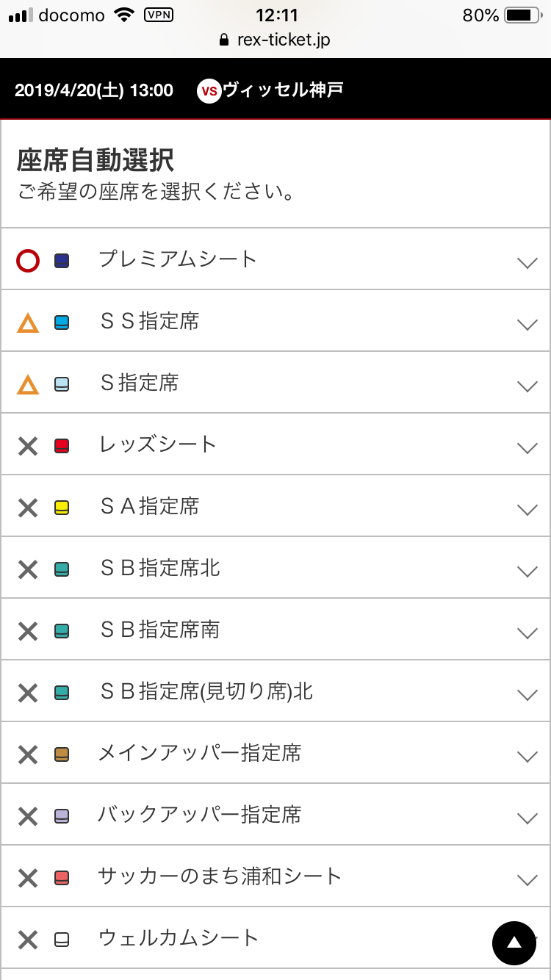
Task: Select the バックアッパー指定席 seat category
Action: (x=199, y=815)
